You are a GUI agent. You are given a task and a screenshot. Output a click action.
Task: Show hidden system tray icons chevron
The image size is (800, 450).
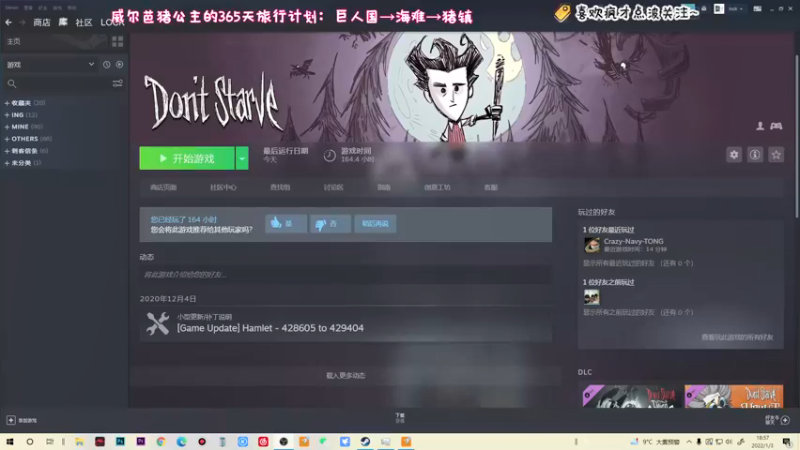point(689,442)
